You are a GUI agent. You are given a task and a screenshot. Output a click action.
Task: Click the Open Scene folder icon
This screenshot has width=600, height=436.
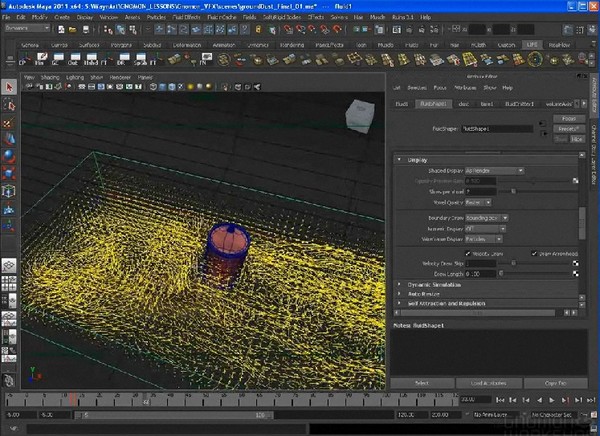pyautogui.click(x=72, y=29)
